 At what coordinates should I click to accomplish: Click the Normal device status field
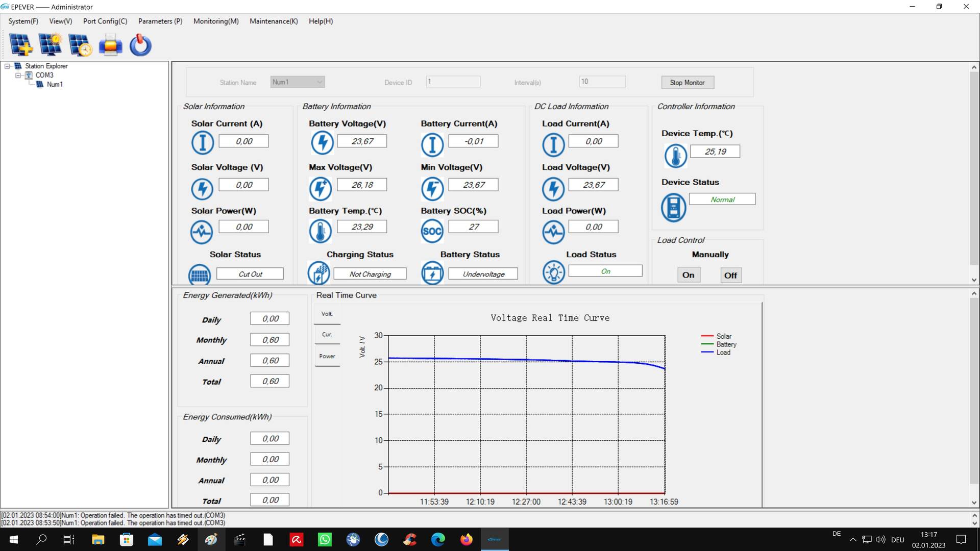(x=722, y=199)
